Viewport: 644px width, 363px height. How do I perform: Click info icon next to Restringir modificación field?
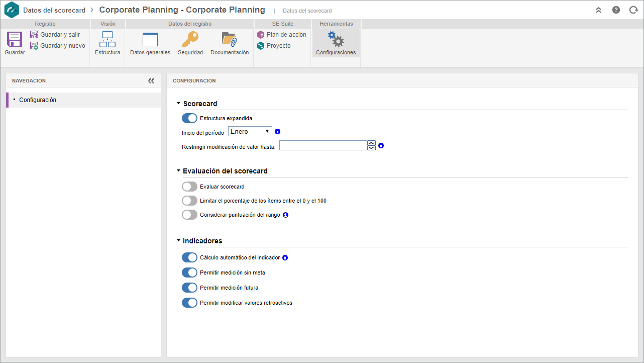point(381,145)
